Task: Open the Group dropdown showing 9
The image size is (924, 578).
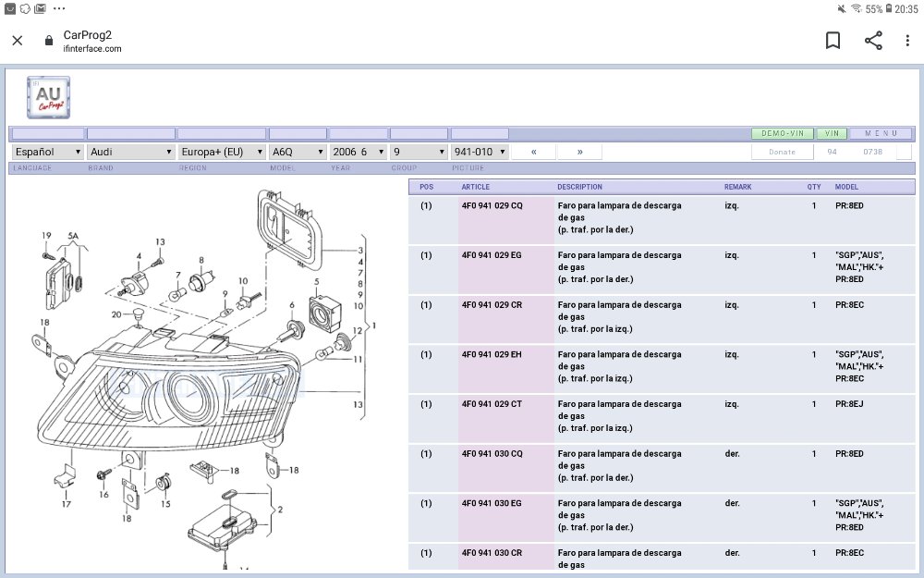Action: [419, 152]
